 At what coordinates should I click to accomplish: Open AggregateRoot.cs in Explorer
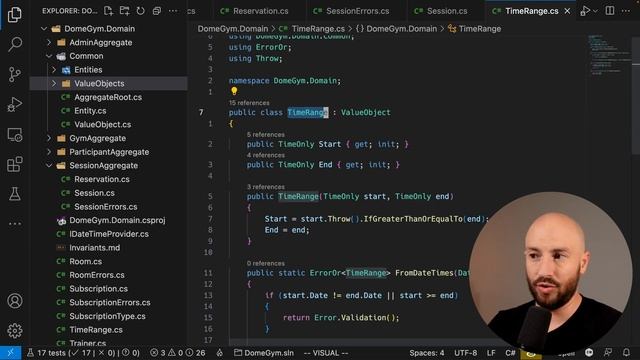pos(109,97)
